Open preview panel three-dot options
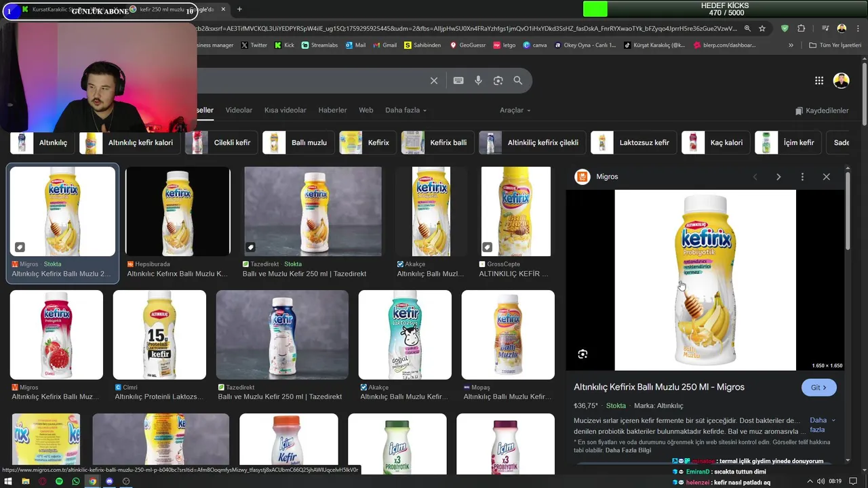 [x=802, y=177]
